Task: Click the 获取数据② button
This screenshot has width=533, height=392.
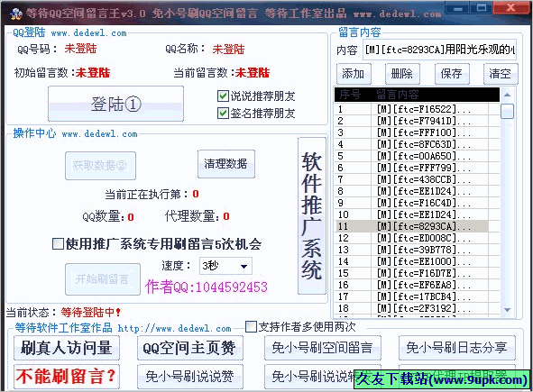Action: tap(100, 166)
